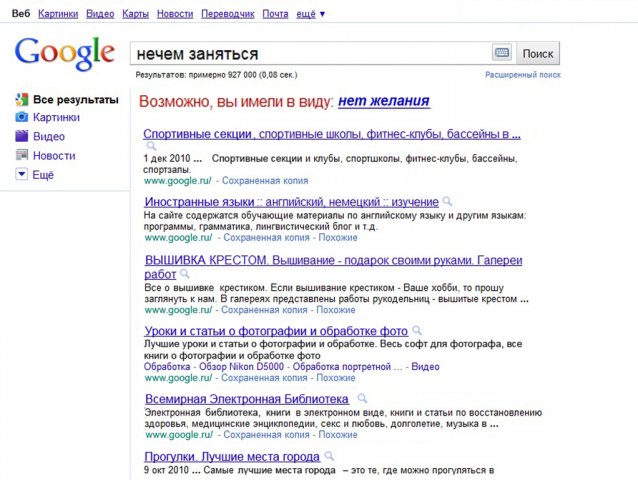638x480 pixels.
Task: Filter by Картинки in left sidebar
Action: point(57,118)
